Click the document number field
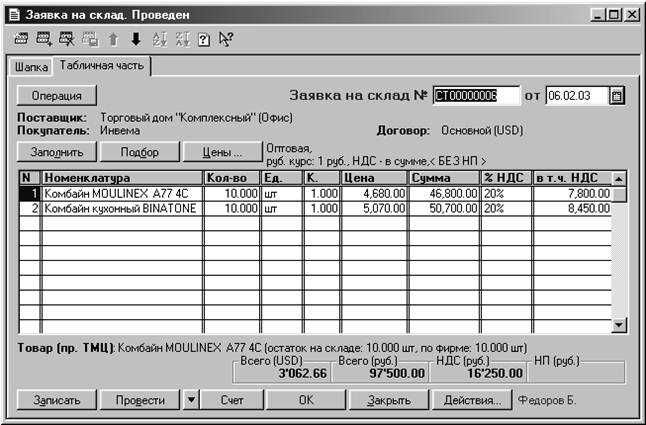The image size is (646, 425). pyautogui.click(x=477, y=96)
